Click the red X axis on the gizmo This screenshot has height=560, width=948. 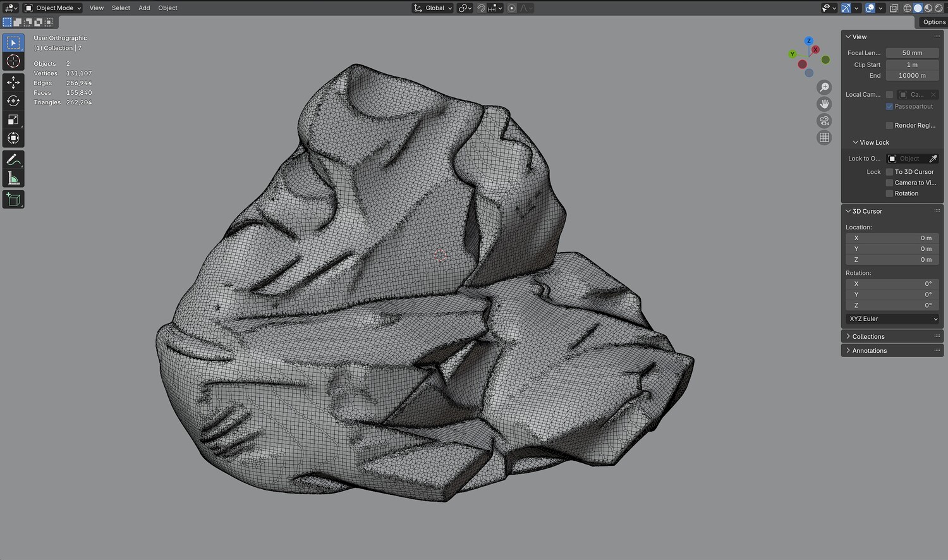(x=815, y=49)
